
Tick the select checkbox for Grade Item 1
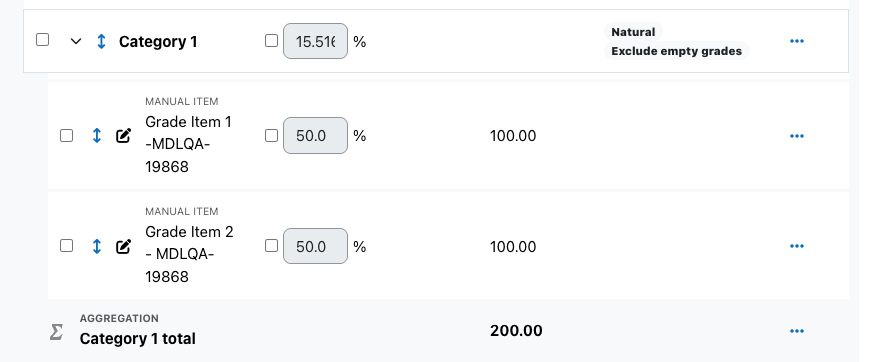click(x=66, y=135)
